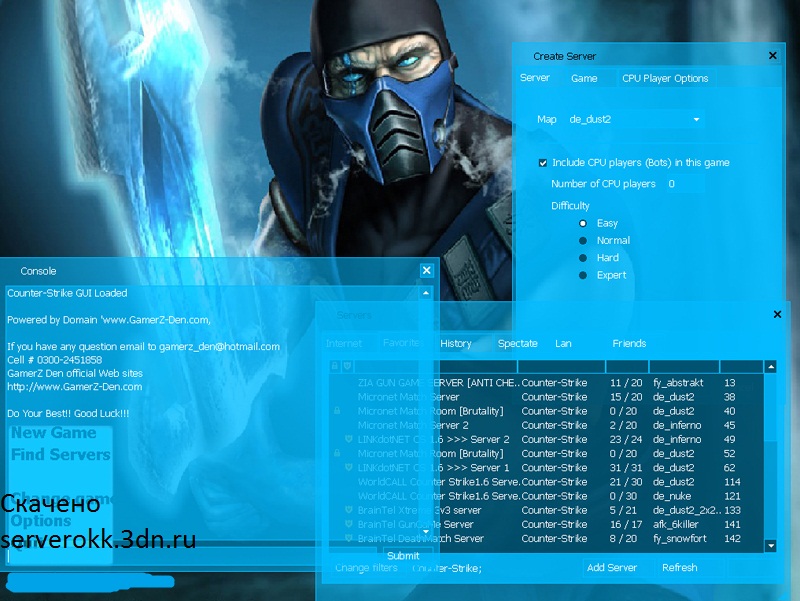Close the Create Server window
Viewport: 800px width, 601px height.
772,56
